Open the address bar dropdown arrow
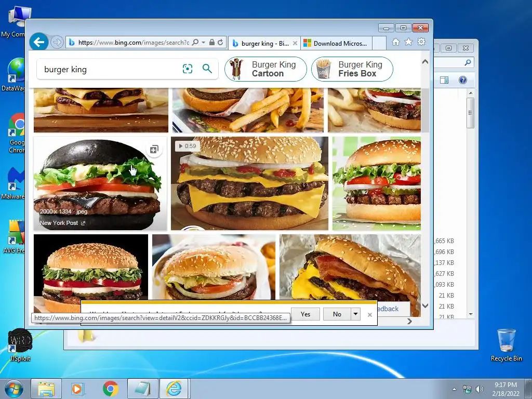 pyautogui.click(x=203, y=43)
